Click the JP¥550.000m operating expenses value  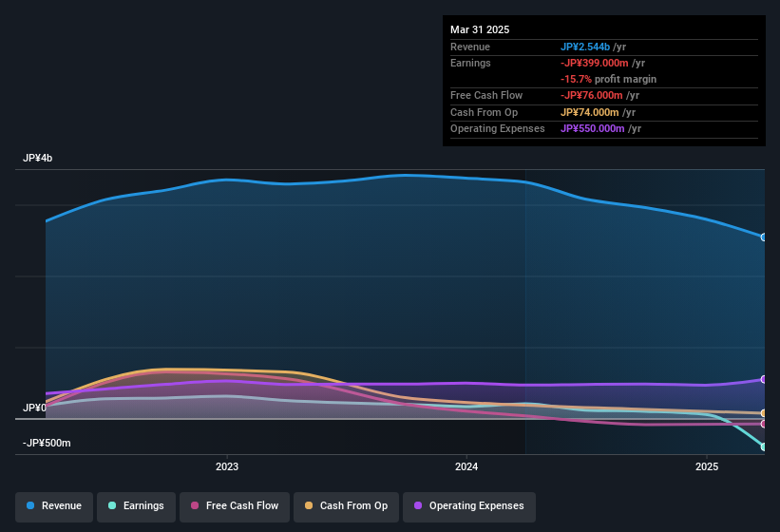[x=593, y=129]
